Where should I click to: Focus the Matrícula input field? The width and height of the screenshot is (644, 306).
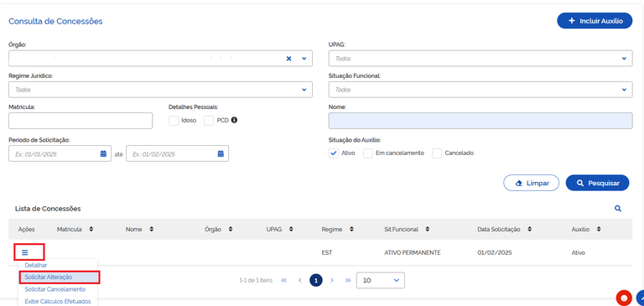pyautogui.click(x=80, y=121)
